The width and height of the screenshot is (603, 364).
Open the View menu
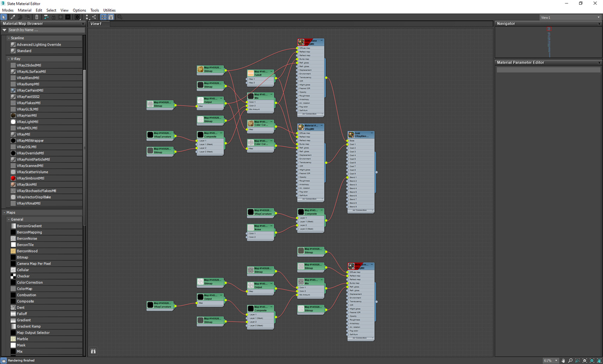click(64, 10)
